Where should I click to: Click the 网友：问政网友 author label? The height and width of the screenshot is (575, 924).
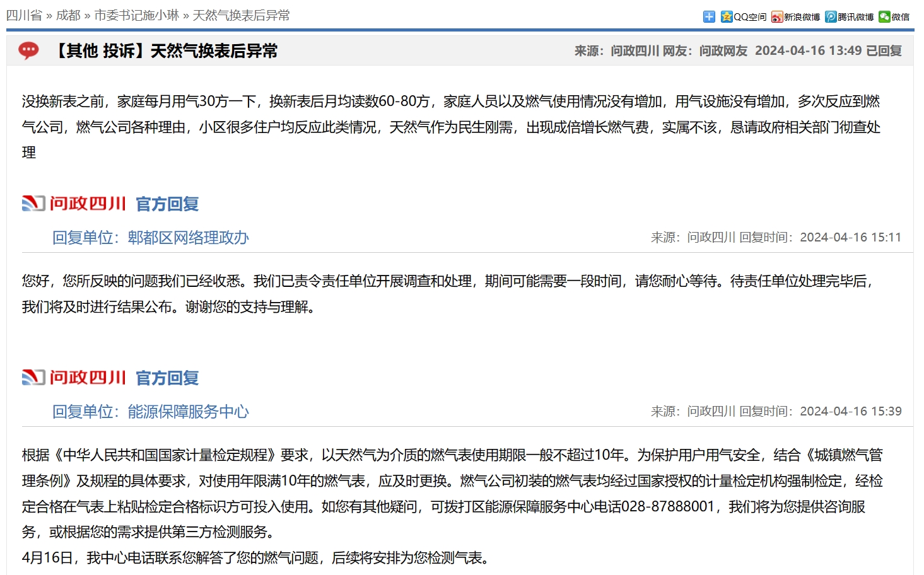click(705, 51)
